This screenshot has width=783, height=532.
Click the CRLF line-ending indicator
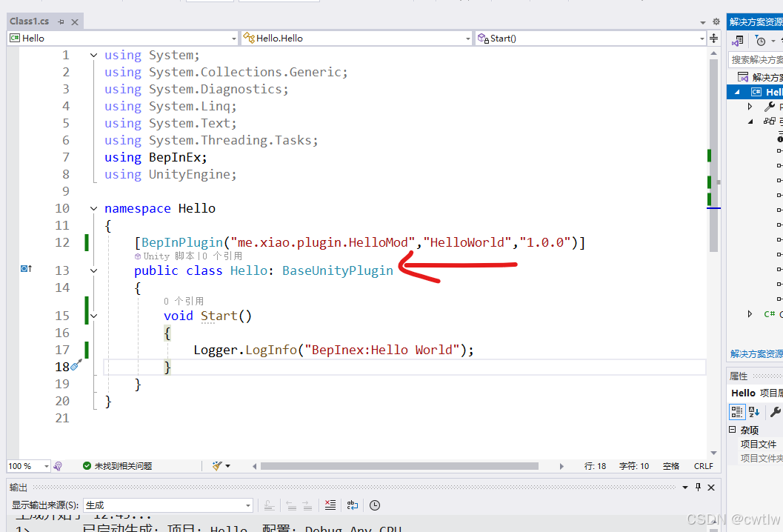point(702,466)
